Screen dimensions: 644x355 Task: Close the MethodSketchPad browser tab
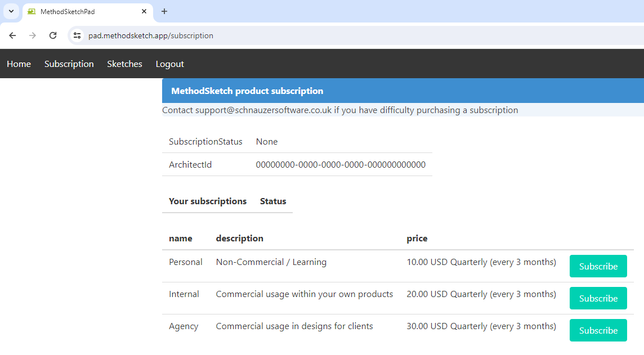(144, 11)
